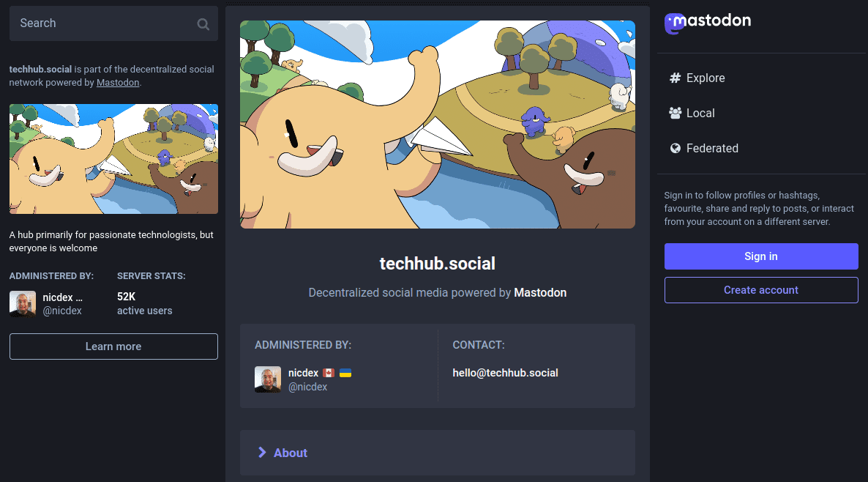
Task: Click the Learn more button
Action: [113, 346]
